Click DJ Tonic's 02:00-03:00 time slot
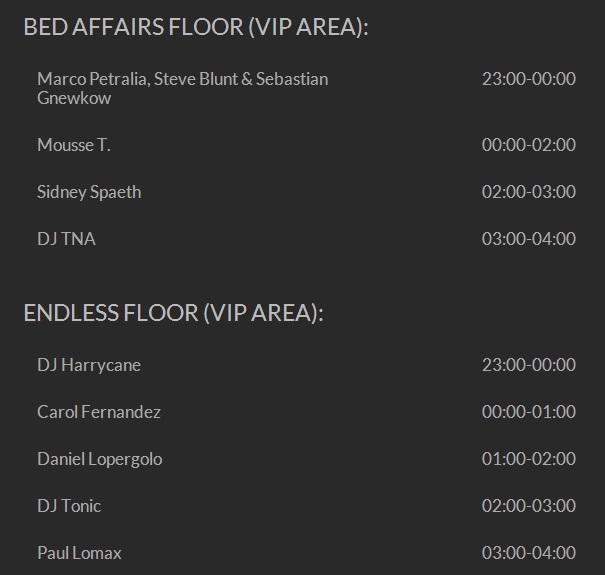Image resolution: width=605 pixels, height=575 pixels. (529, 506)
